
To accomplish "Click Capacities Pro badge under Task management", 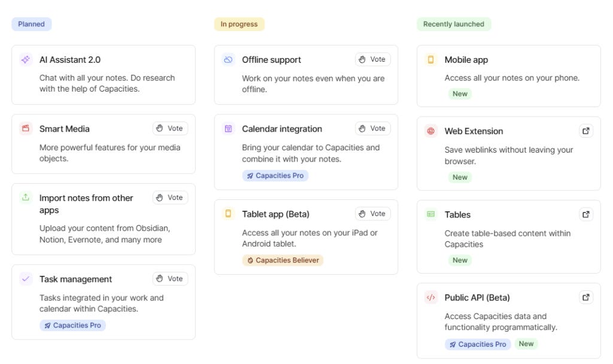I will [x=72, y=325].
